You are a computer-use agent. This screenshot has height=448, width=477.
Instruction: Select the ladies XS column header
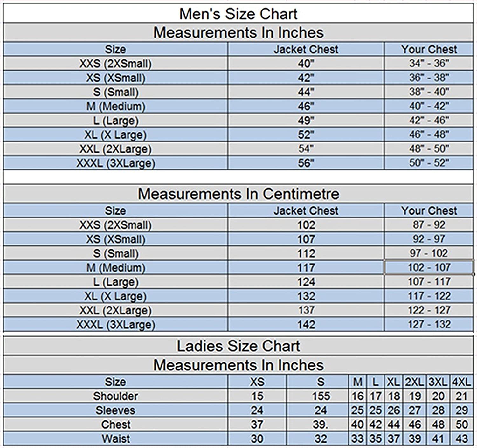click(257, 382)
